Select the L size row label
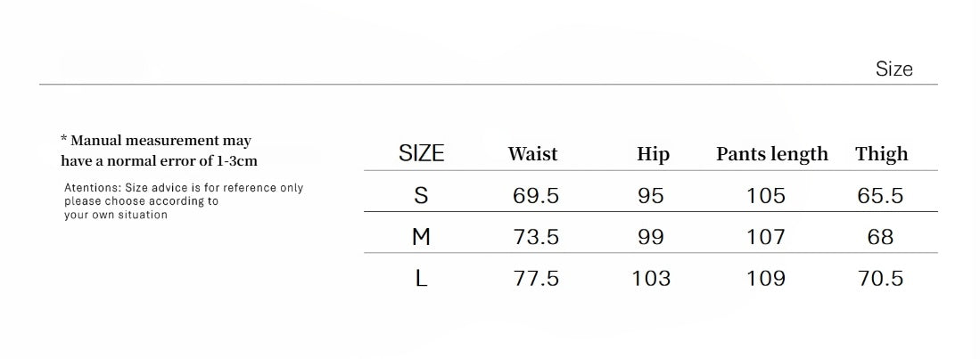This screenshot has width=980, height=359. pyautogui.click(x=421, y=279)
